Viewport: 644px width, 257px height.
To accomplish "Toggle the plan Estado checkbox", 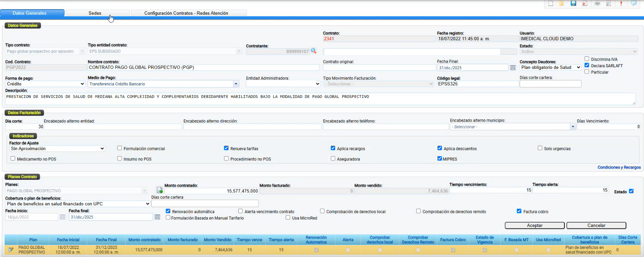I will pos(631,191).
